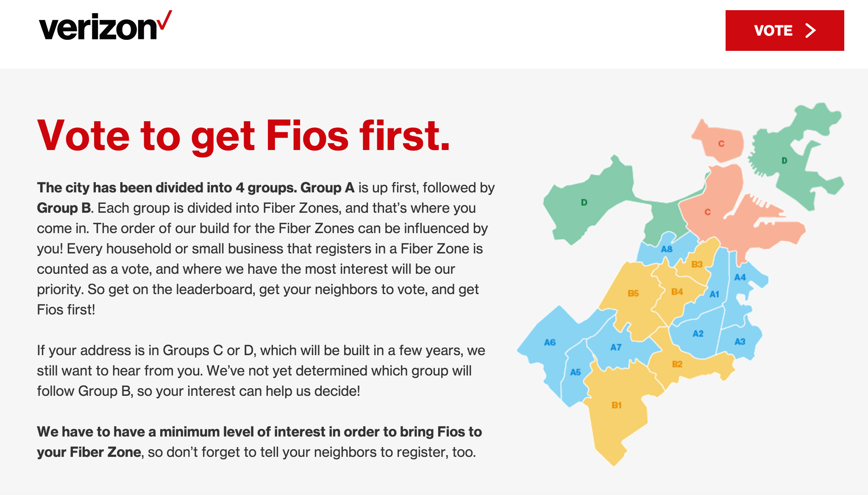
Task: Select zone B2 on the map
Action: coord(677,364)
